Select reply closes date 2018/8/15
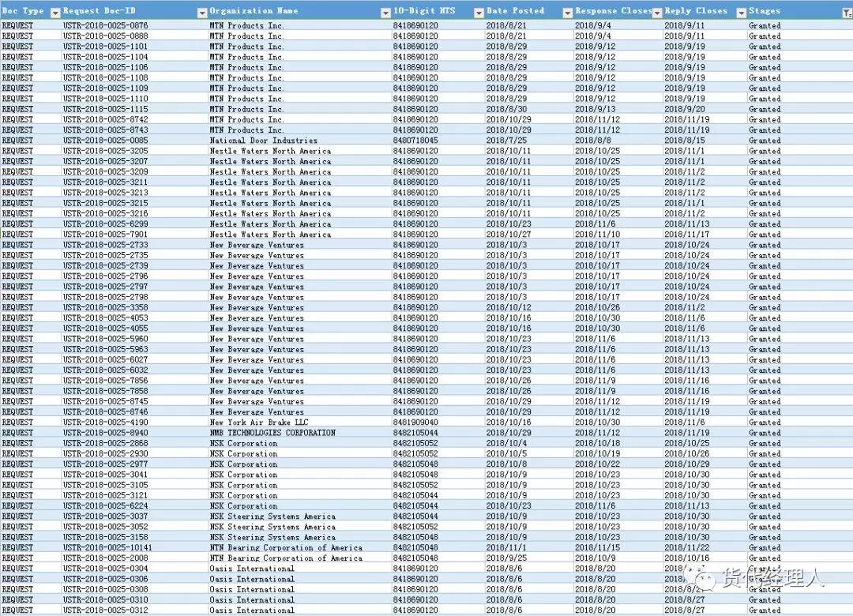The width and height of the screenshot is (853, 616). tap(684, 141)
